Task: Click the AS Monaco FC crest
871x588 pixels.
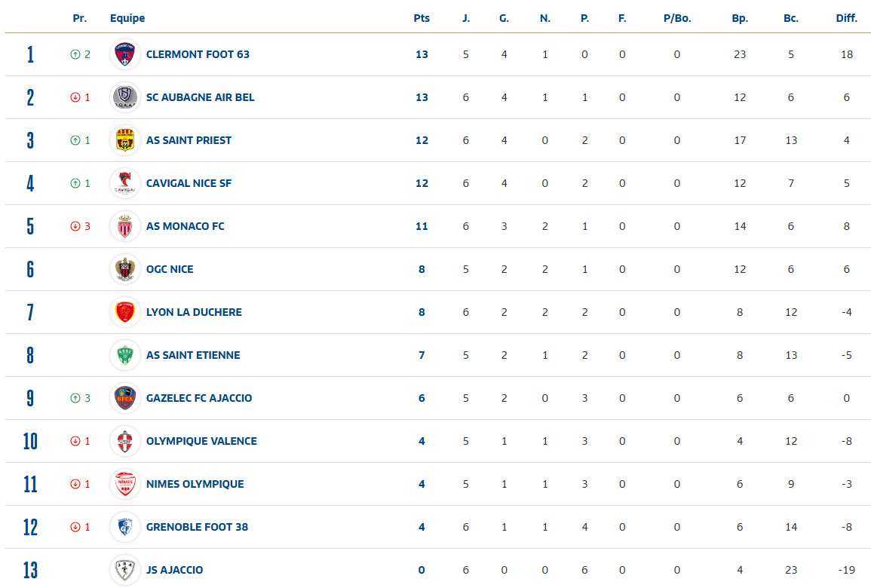Action: (x=125, y=226)
